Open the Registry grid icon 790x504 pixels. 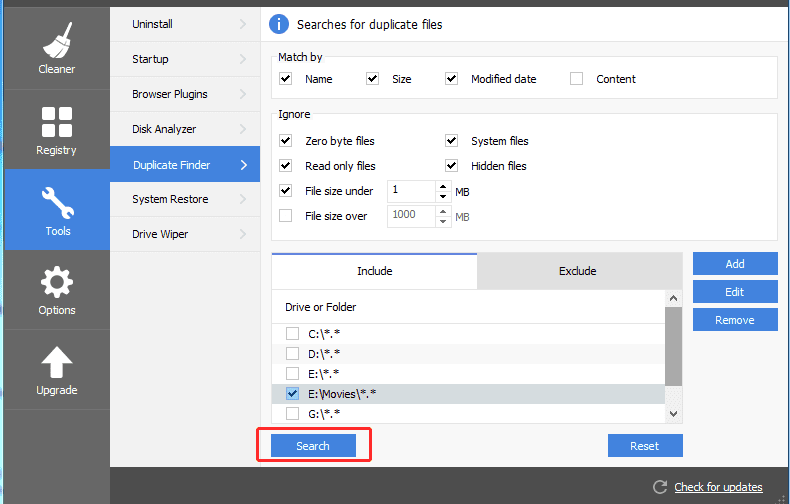click(x=57, y=122)
